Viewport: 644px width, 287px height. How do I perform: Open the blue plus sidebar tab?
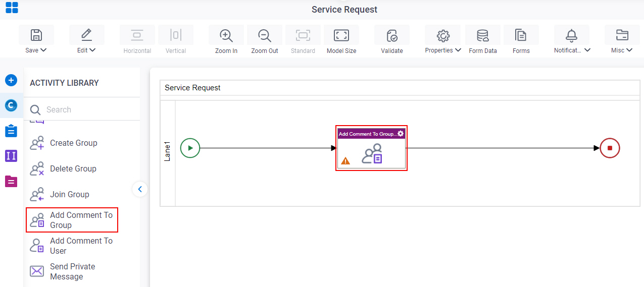(11, 80)
